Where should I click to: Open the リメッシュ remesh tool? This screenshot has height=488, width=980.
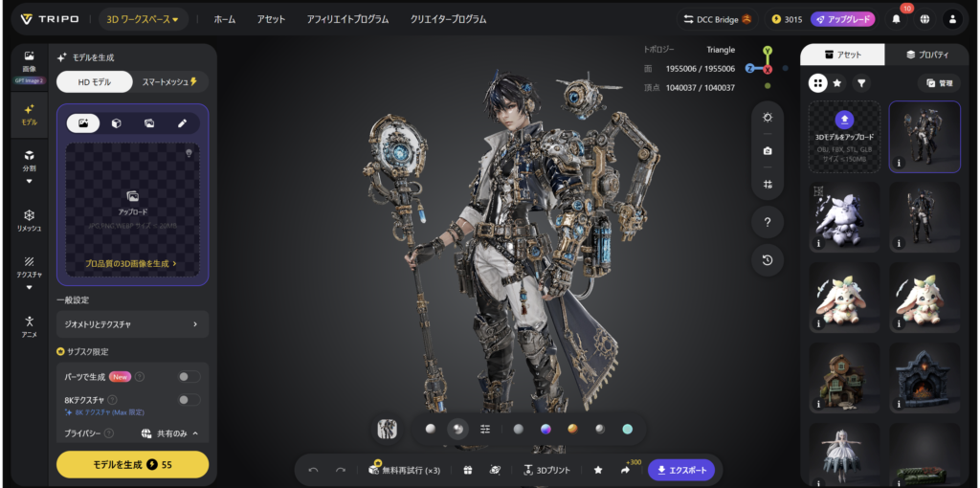point(29,221)
